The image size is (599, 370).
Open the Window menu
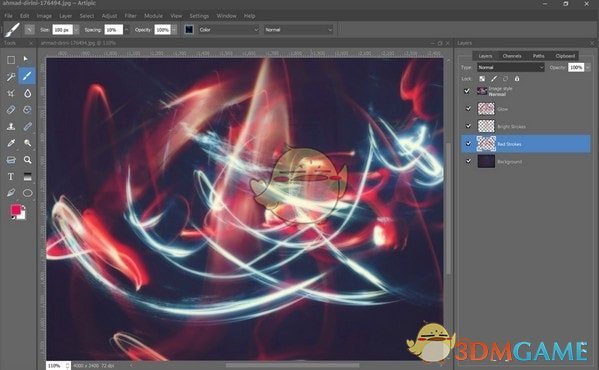coord(226,16)
